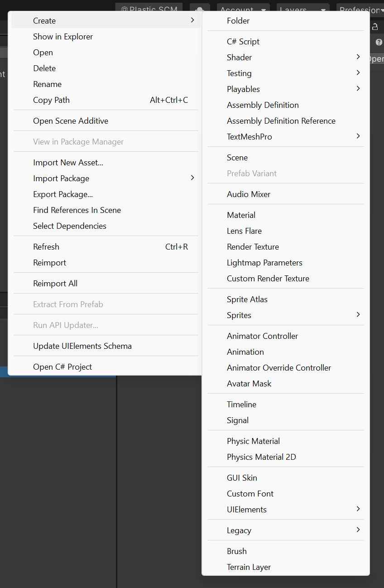Expand the Legacy submenu
This screenshot has width=384, height=588.
(x=286, y=530)
